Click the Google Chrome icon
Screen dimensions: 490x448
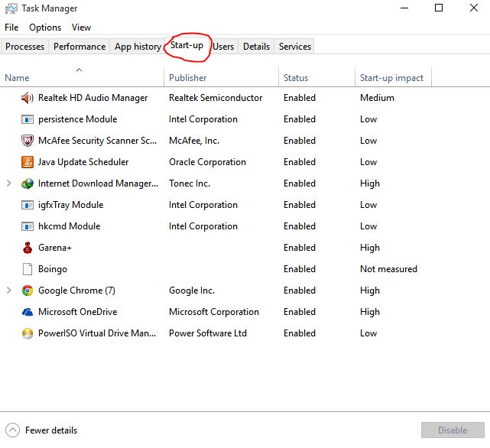[28, 291]
